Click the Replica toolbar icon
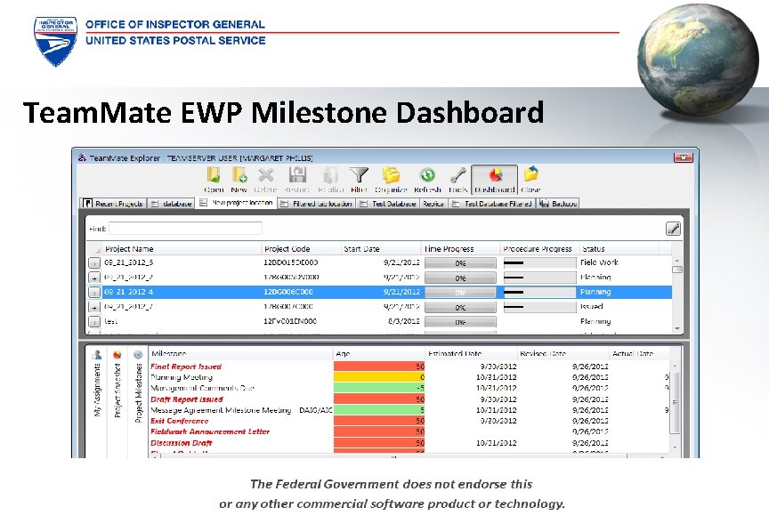The image size is (769, 532). tap(330, 180)
